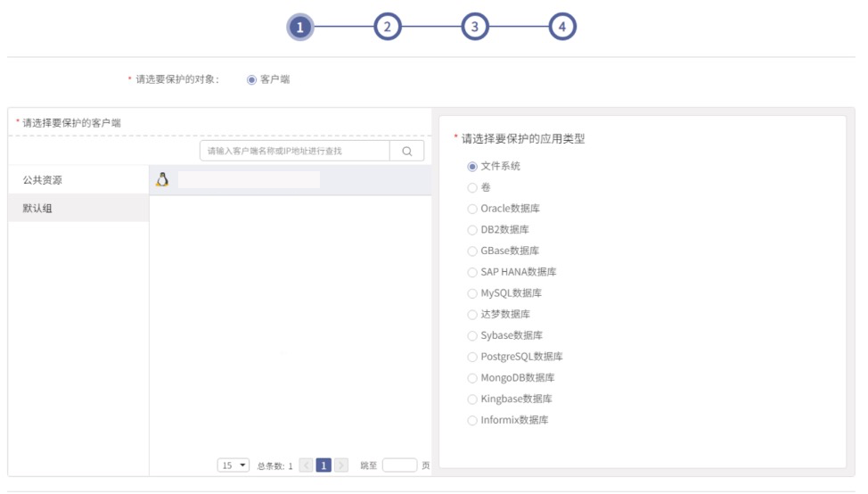Select 卷 application type
The width and height of the screenshot is (868, 494).
point(472,188)
